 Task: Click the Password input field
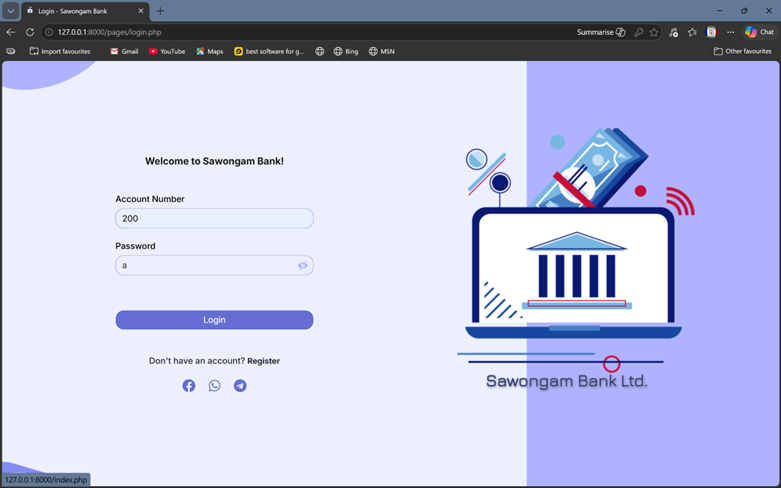(x=214, y=265)
